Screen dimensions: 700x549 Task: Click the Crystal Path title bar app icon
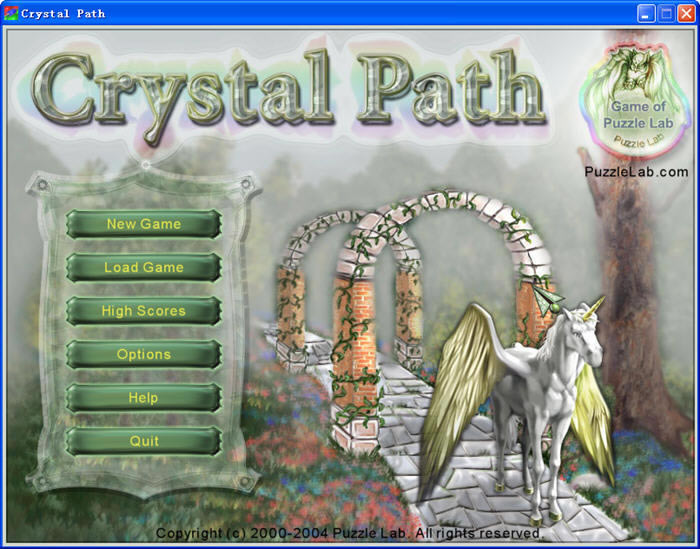point(11,14)
